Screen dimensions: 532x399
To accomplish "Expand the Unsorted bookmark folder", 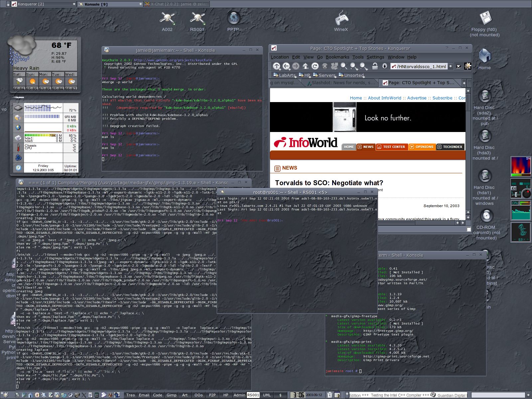I will [352, 75].
